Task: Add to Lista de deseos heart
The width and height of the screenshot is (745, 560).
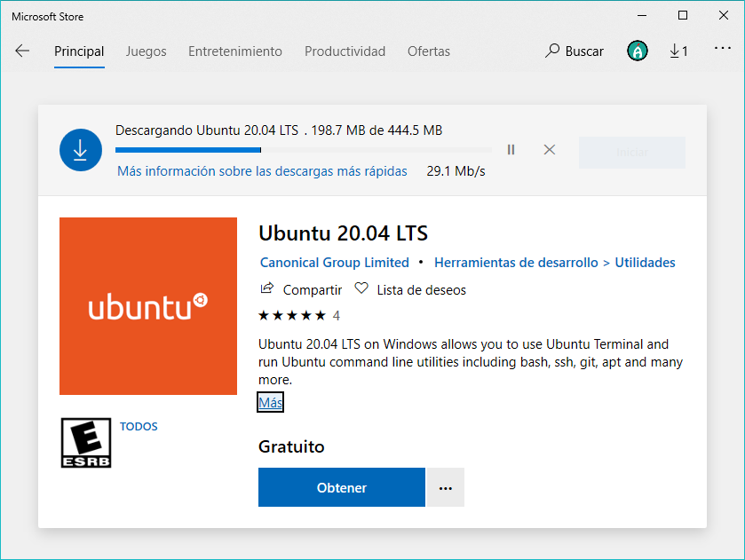Action: tap(361, 289)
